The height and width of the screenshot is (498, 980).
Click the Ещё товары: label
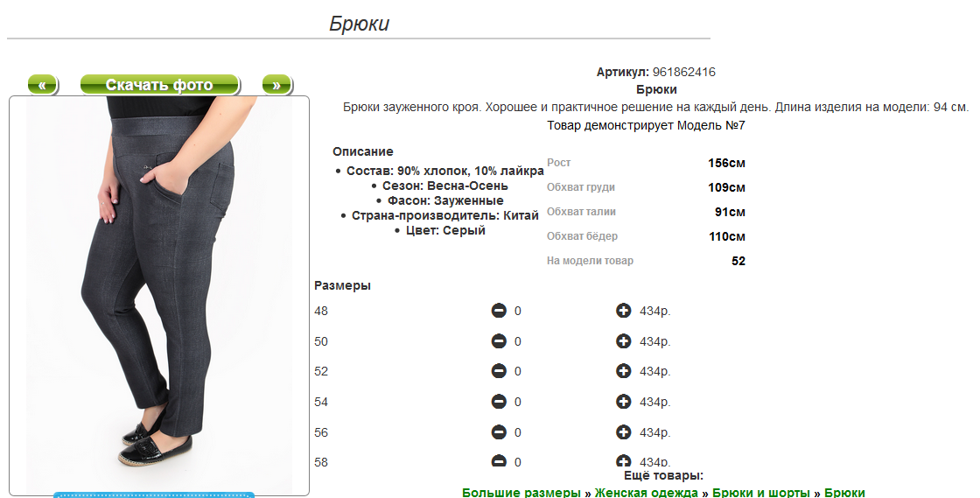[x=664, y=475]
